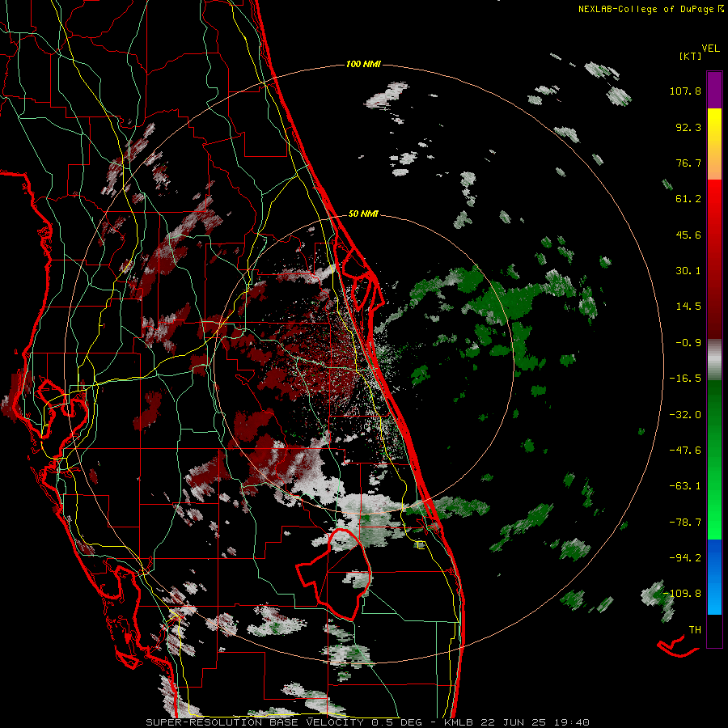Viewport: 728px width, 728px height.
Task: Click the KMLB radar site identifier
Action: coord(459,722)
